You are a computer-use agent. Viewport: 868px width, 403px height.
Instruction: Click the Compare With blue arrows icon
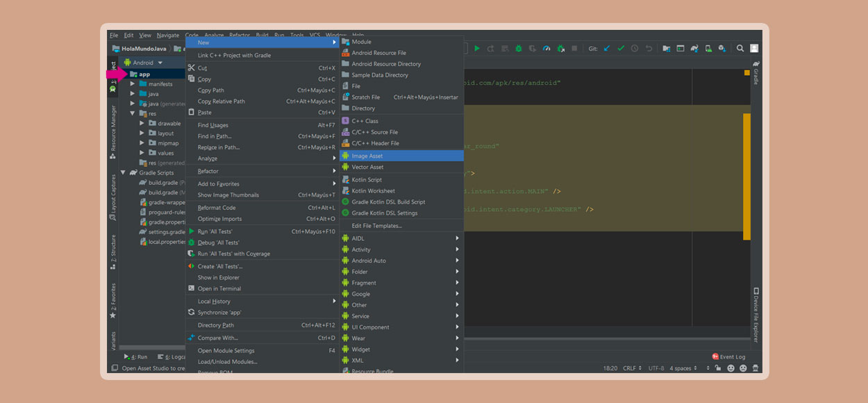[x=192, y=338]
